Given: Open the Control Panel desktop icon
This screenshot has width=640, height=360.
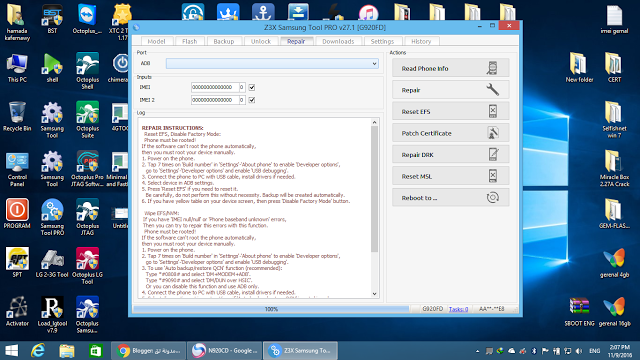Looking at the screenshot, I should point(17,169).
